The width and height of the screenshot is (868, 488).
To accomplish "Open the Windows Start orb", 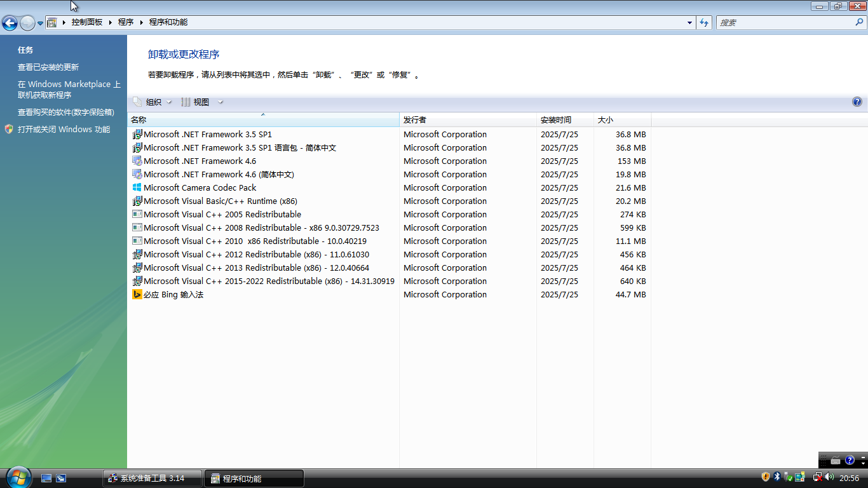I will (18, 477).
